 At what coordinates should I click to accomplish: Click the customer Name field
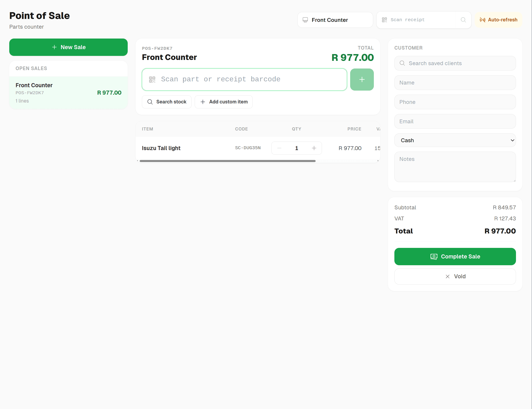455,83
